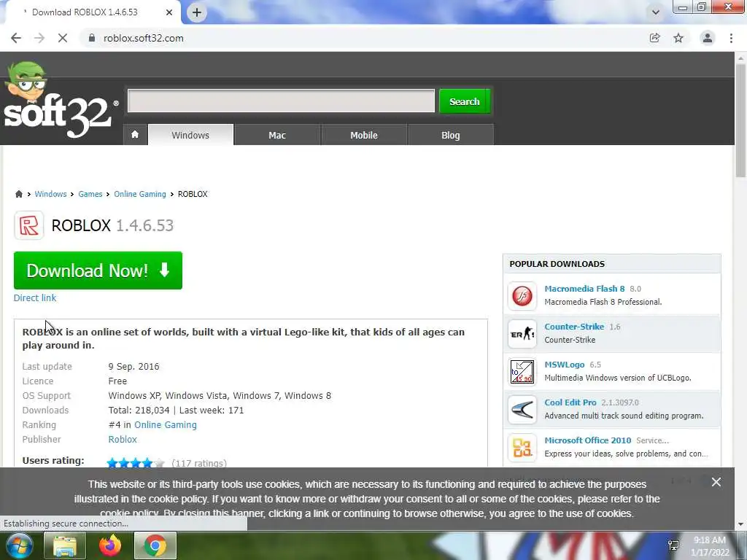Open the Chrome profile avatar
Image resolution: width=747 pixels, height=560 pixels.
click(x=708, y=38)
